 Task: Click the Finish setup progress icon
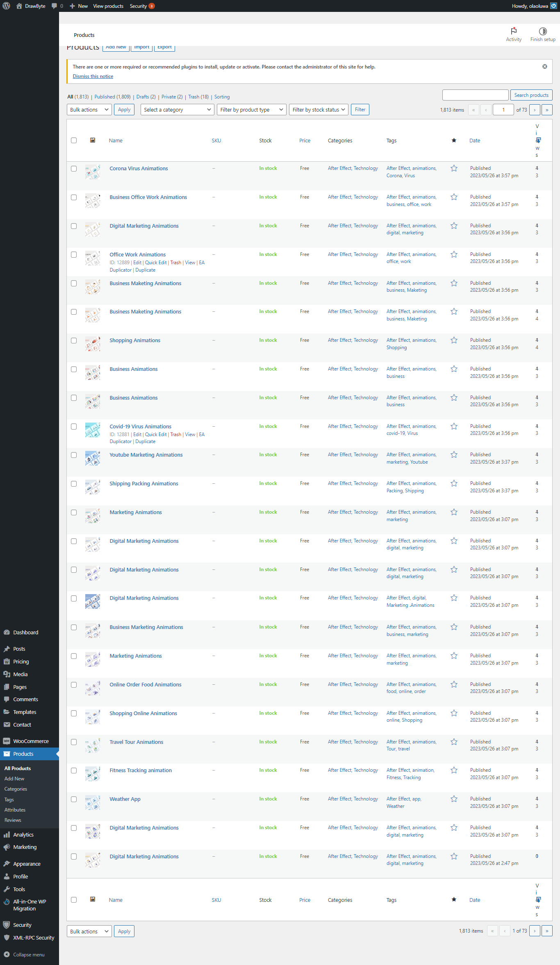point(542,32)
